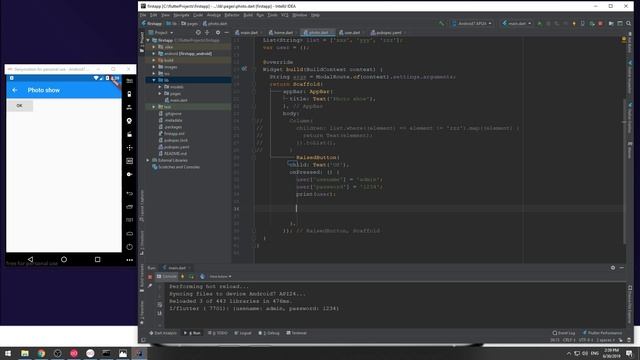Click the build hammer icon in toolbar
This screenshot has width=640, height=360.
[441, 24]
